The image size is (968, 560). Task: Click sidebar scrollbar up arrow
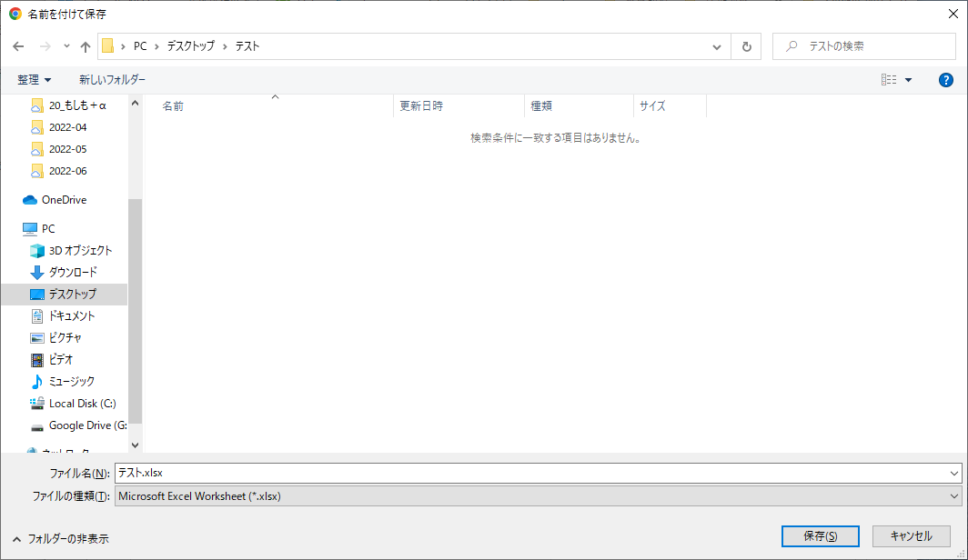(136, 104)
